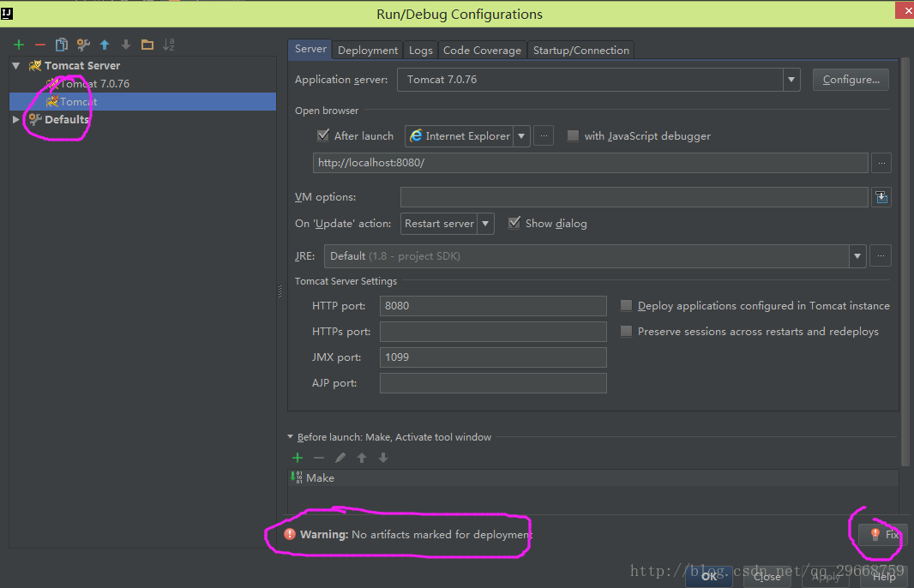Click the Help button

pos(884,576)
